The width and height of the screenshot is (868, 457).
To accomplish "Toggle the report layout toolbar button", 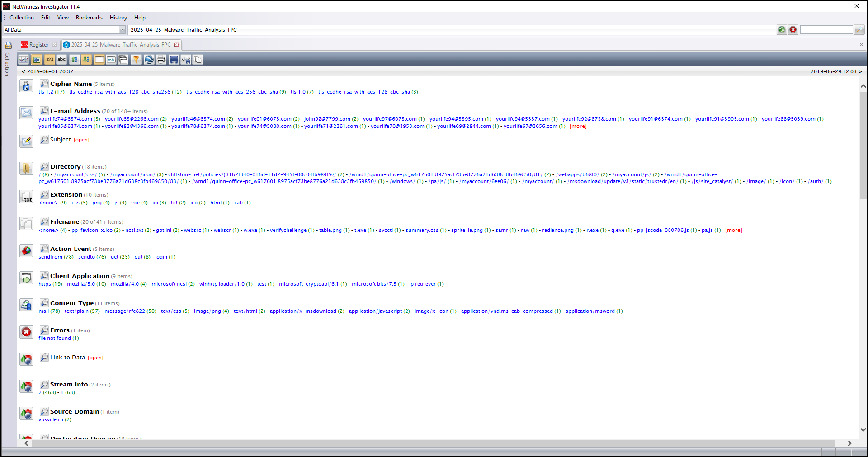I will pos(37,60).
